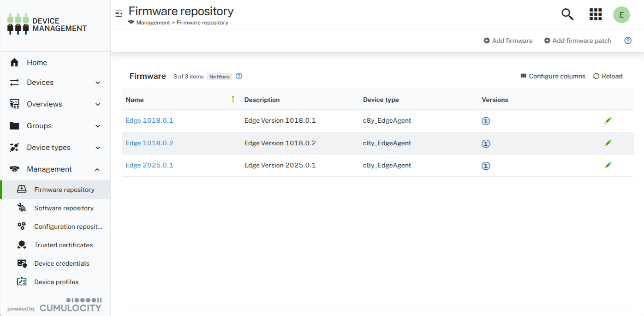Select the Software repository icon in sidebar
This screenshot has height=316, width=644.
pyautogui.click(x=22, y=208)
